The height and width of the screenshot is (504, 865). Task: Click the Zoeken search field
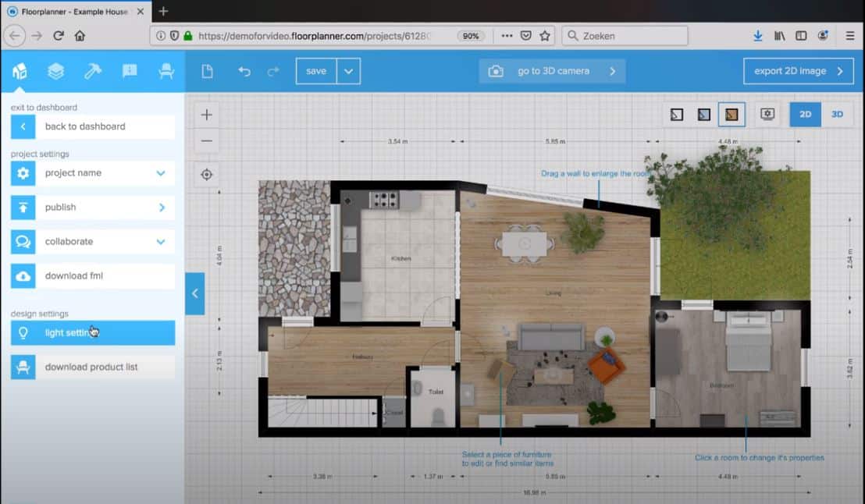[625, 36]
